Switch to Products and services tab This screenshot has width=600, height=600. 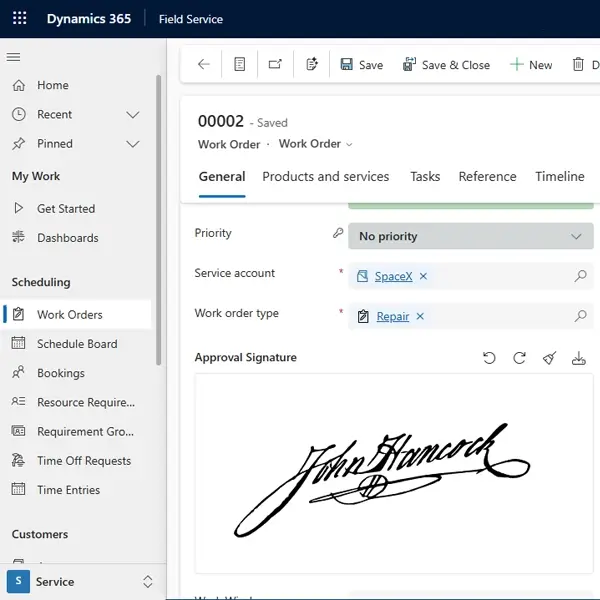[326, 176]
